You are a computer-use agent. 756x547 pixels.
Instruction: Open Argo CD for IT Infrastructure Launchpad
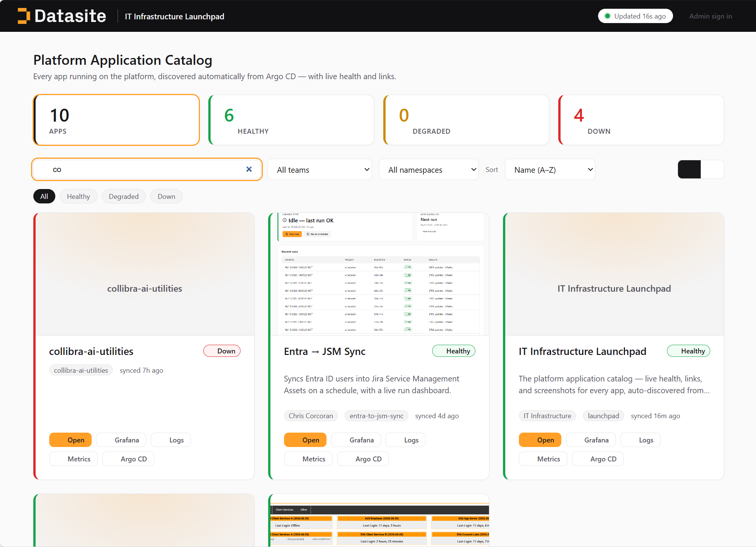[598, 459]
